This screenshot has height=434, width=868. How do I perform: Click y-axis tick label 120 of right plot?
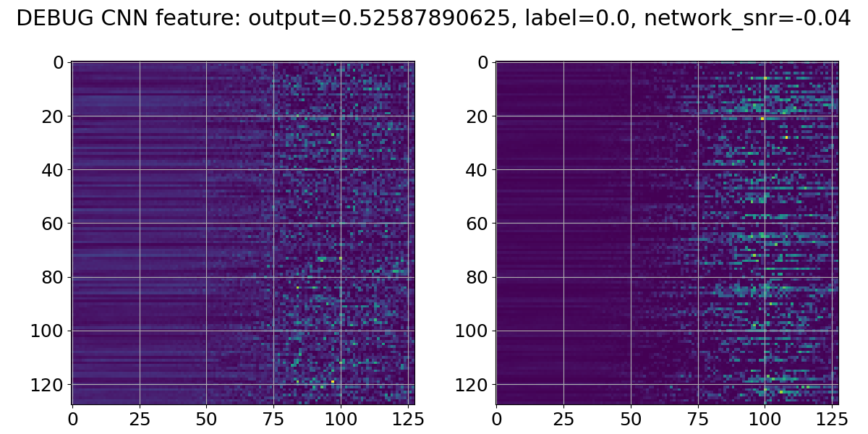(472, 384)
